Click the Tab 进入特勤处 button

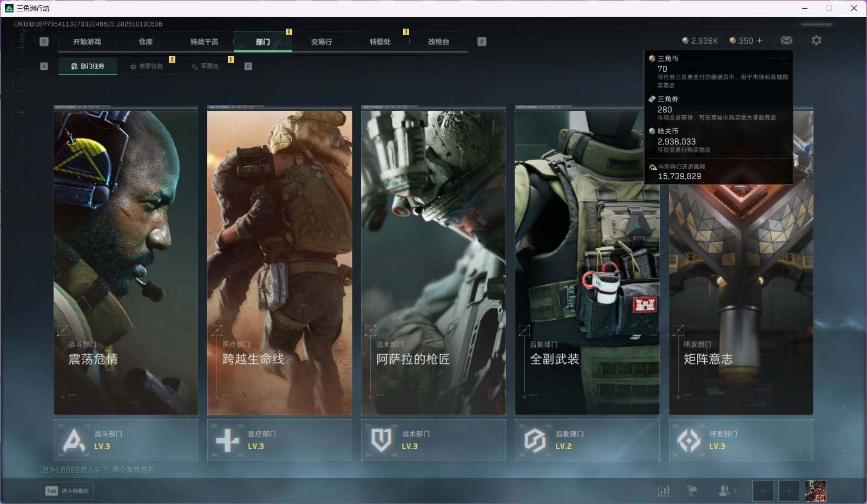(67, 490)
